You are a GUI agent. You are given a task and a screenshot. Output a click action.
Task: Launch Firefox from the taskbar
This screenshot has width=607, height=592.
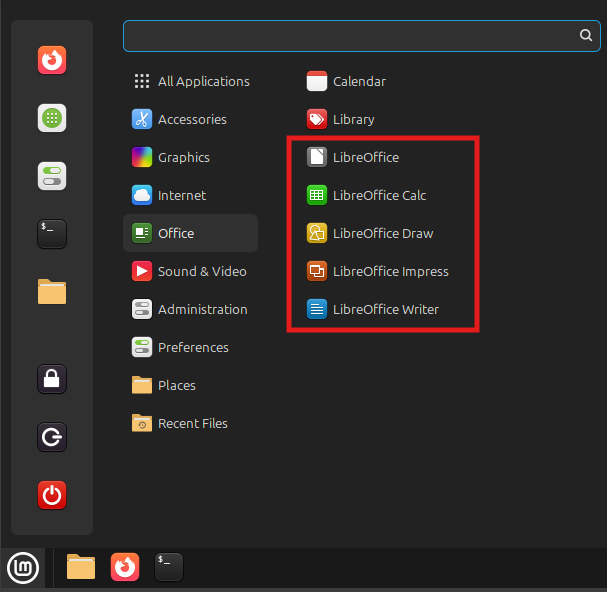[125, 567]
